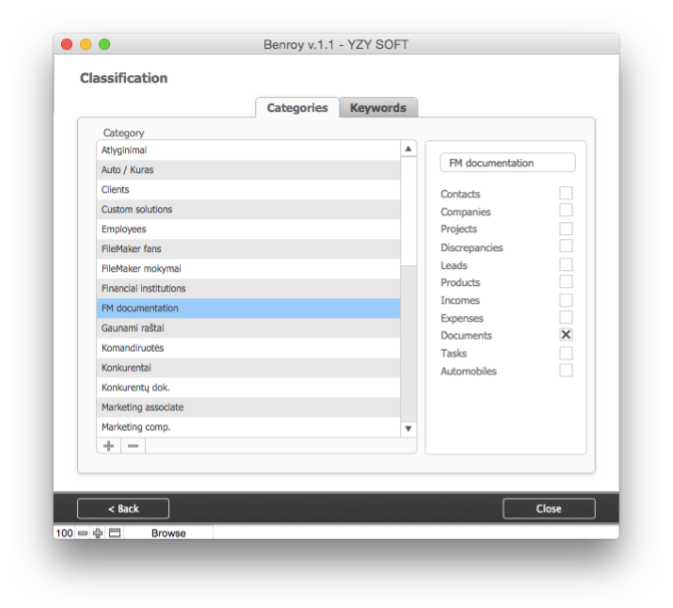The width and height of the screenshot is (673, 608).
Task: Uncheck the Documents checkbox
Action: (566, 336)
